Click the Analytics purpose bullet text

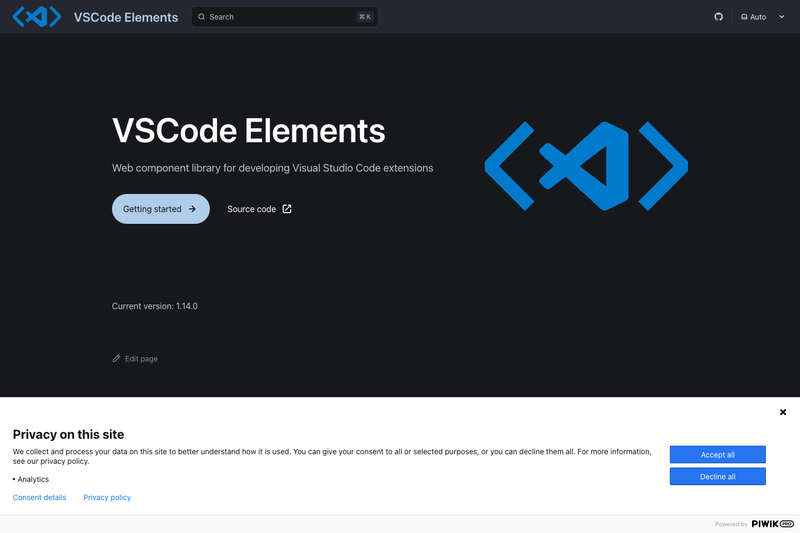click(x=31, y=479)
